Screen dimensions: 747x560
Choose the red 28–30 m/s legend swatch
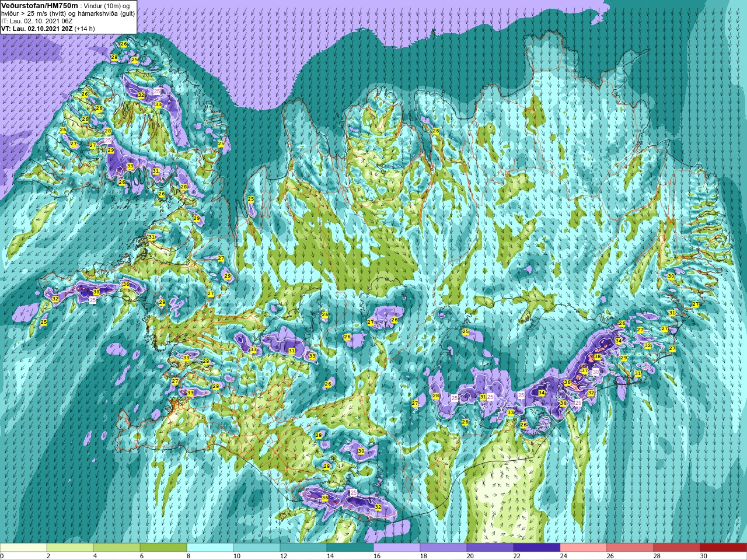pos(677,548)
